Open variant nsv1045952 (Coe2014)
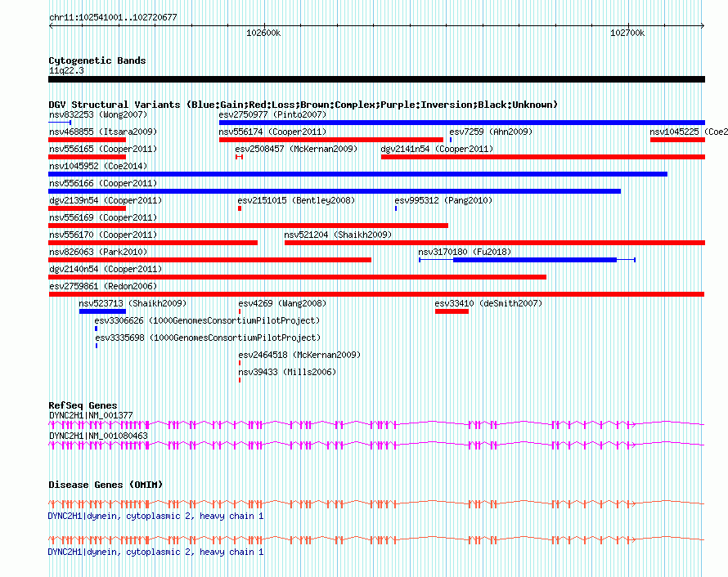This screenshot has width=728, height=577. point(98,166)
